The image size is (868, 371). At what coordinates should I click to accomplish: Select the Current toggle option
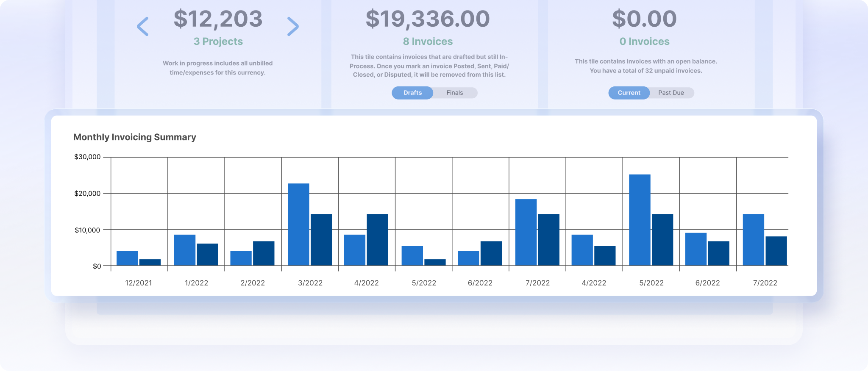coord(629,93)
